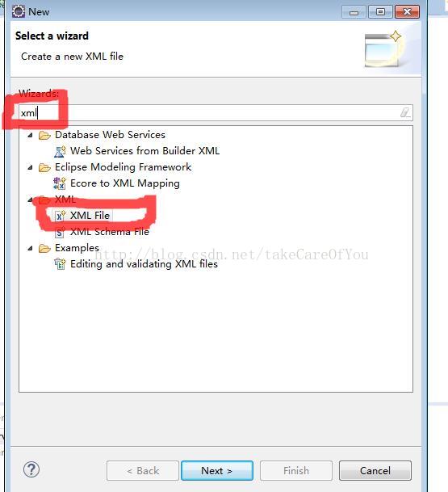Maximize the New wizard dialog
The width and height of the screenshot is (448, 492).
pyautogui.click(x=380, y=12)
